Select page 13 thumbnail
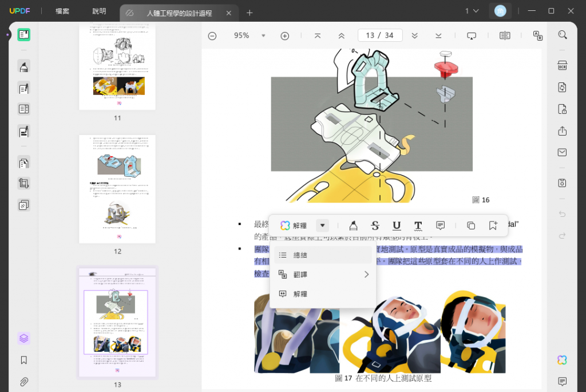 [117, 322]
